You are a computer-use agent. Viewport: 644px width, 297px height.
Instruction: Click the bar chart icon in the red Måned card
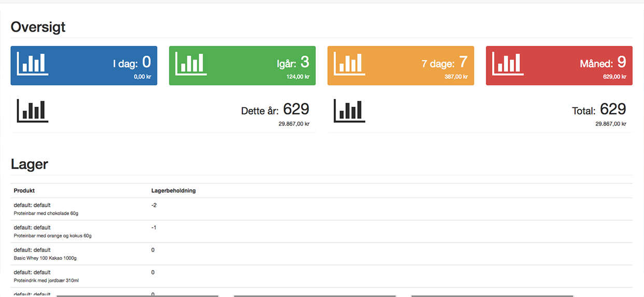508,63
